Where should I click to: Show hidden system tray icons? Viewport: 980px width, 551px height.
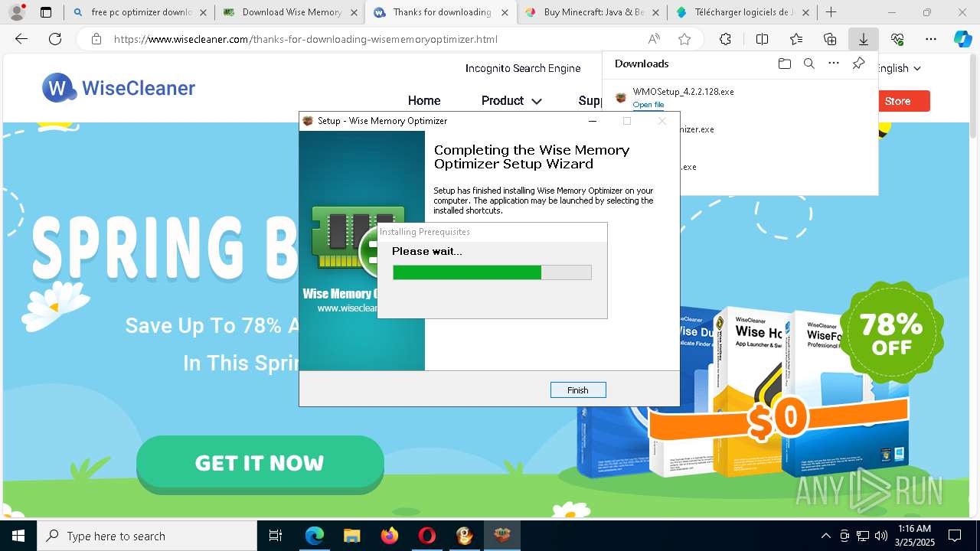[x=825, y=536]
